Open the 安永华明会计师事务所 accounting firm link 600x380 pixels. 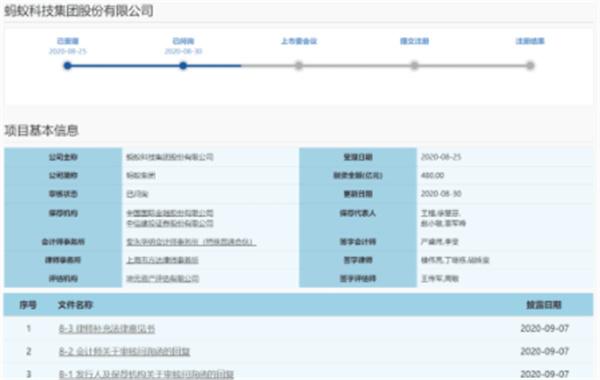point(191,242)
